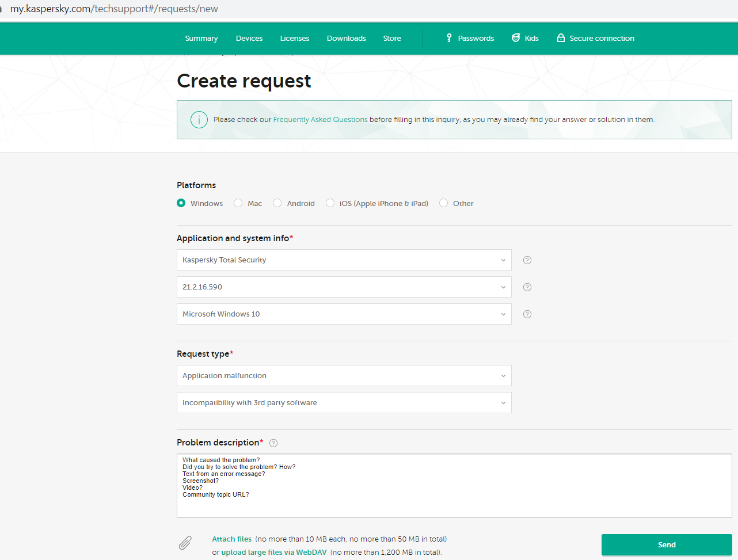Go to the Devices tab
The image size is (738, 560).
(249, 39)
